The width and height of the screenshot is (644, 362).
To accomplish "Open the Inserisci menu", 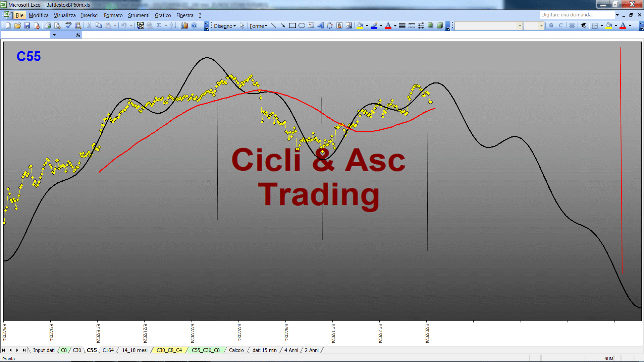I will [90, 15].
